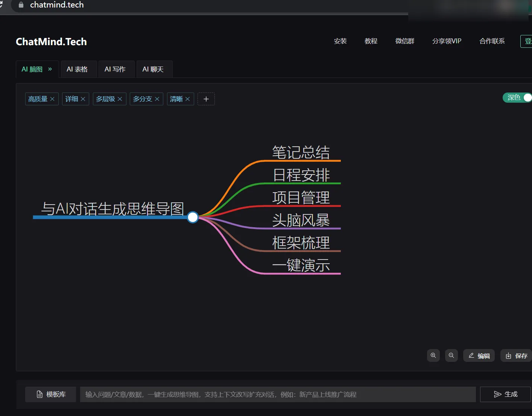The height and width of the screenshot is (416, 532).
Task: Select the pink 一键演示 branch node
Action: pyautogui.click(x=301, y=266)
